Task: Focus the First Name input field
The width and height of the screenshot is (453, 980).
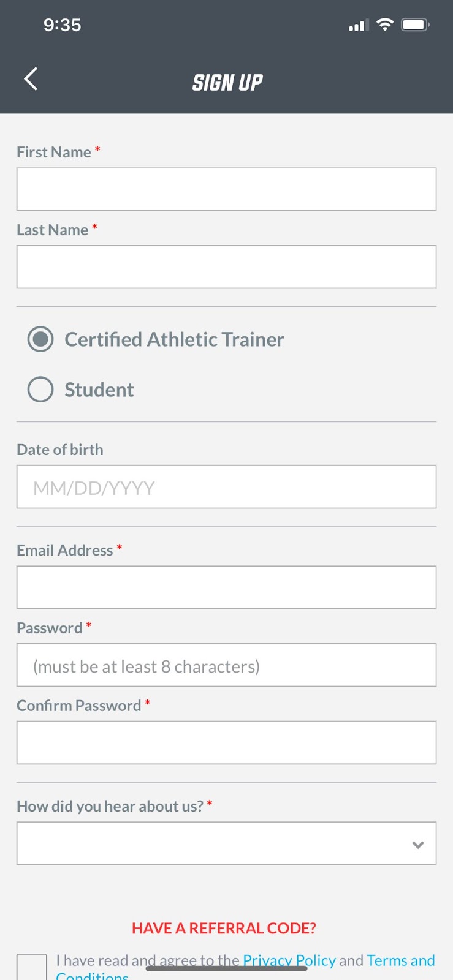Action: pyautogui.click(x=226, y=189)
